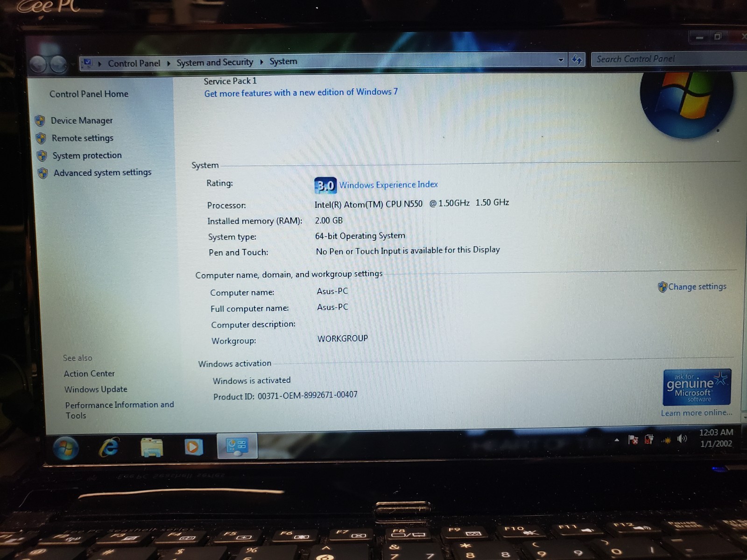747x560 pixels.
Task: Open Windows Experience Index link
Action: tap(388, 185)
